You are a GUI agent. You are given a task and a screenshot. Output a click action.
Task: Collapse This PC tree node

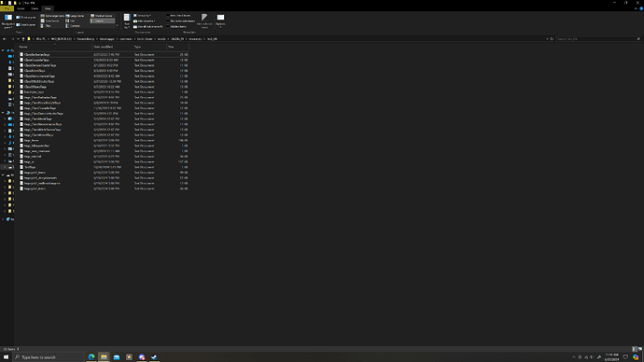coord(3,113)
